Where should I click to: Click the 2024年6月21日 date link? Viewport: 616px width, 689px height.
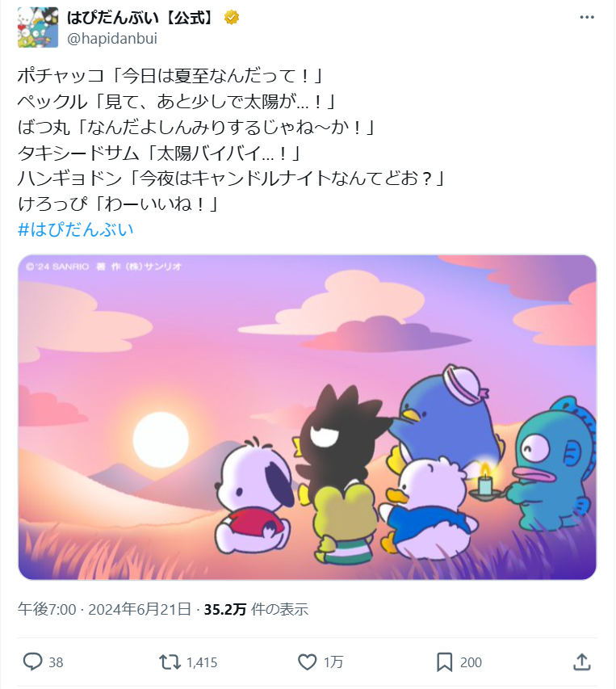pos(140,609)
